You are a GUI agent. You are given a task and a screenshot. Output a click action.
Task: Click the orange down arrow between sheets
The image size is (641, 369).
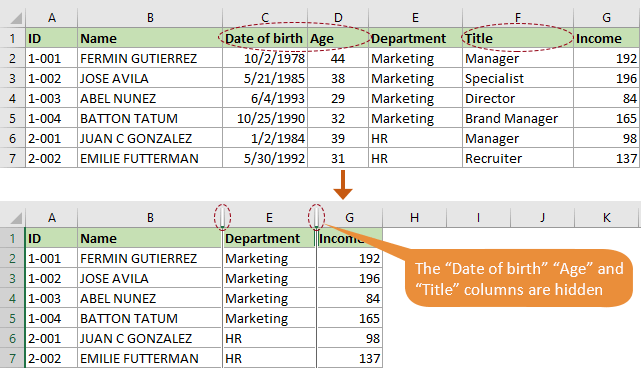[x=343, y=185]
